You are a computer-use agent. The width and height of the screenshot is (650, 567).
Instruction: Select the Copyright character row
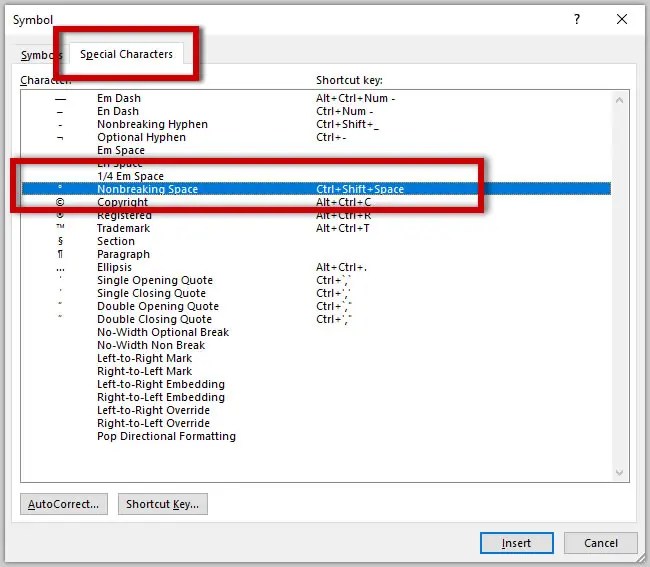pyautogui.click(x=316, y=202)
